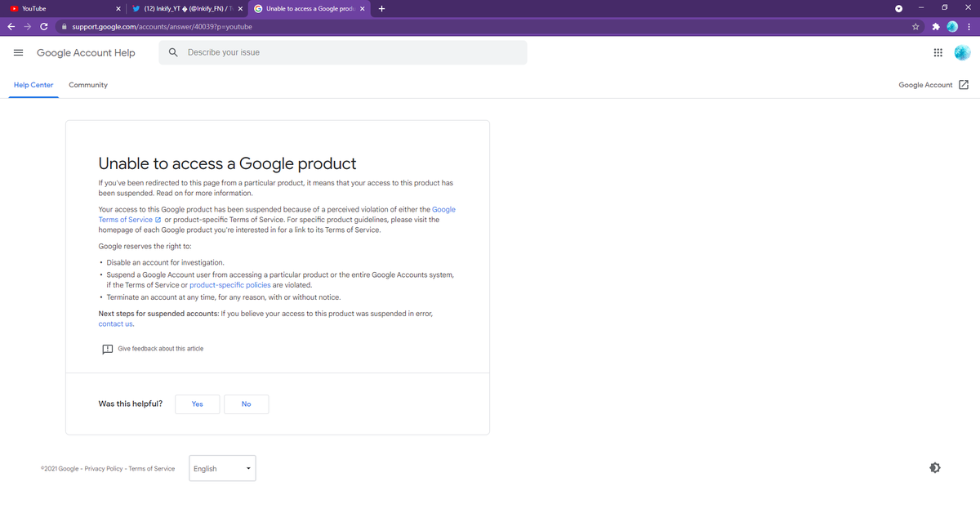This screenshot has width=980, height=531.
Task: Switch to the Twitter Inkify_YT tab
Action: point(187,9)
